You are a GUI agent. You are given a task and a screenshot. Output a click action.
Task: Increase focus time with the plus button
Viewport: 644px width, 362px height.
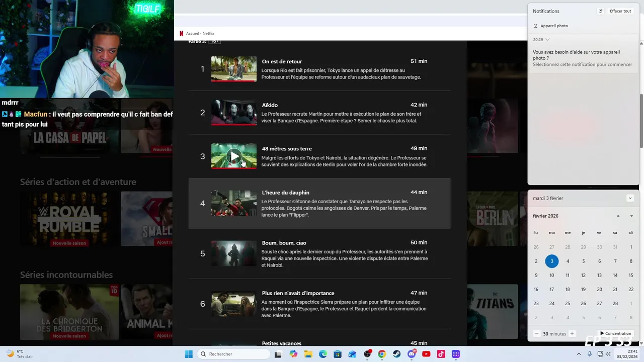point(572,334)
